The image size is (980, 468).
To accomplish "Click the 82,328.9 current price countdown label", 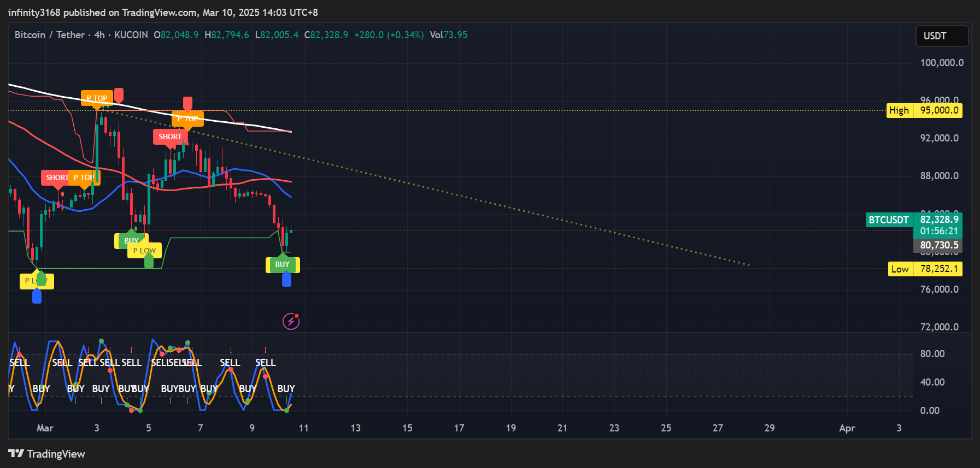I will (x=938, y=225).
